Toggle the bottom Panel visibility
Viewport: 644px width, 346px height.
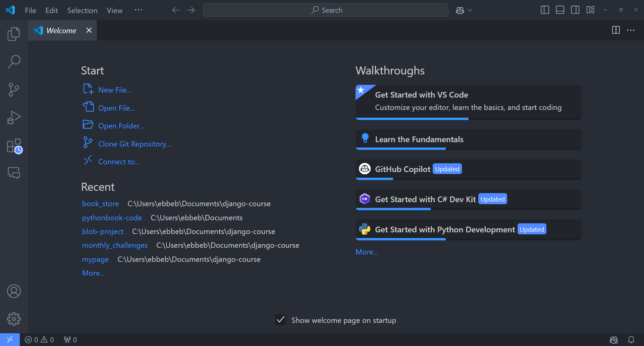coord(560,10)
